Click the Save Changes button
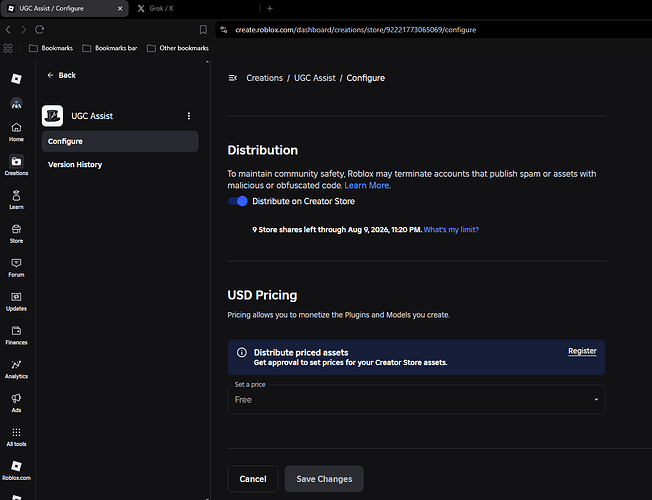The width and height of the screenshot is (652, 500). pos(324,479)
